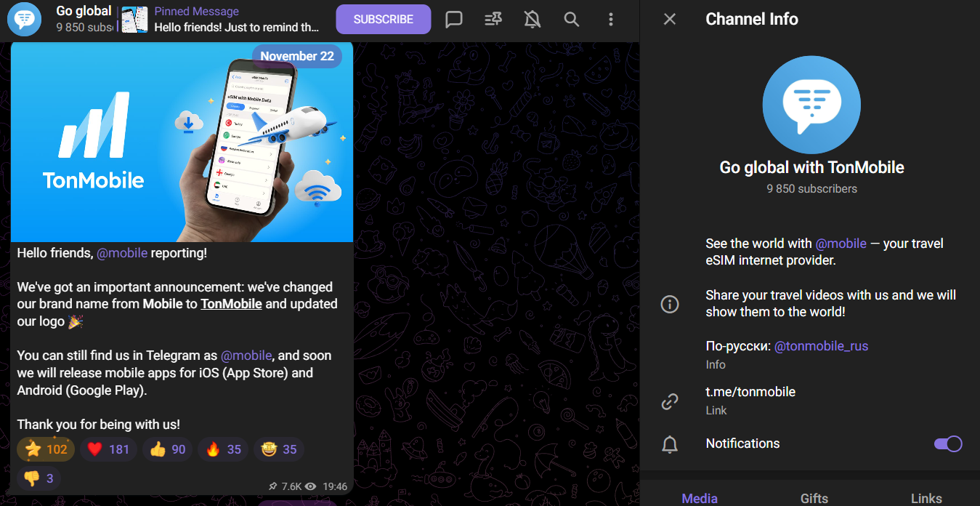Viewport: 980px width, 506px height.
Task: React with the thumbs down 3
Action: (39, 478)
